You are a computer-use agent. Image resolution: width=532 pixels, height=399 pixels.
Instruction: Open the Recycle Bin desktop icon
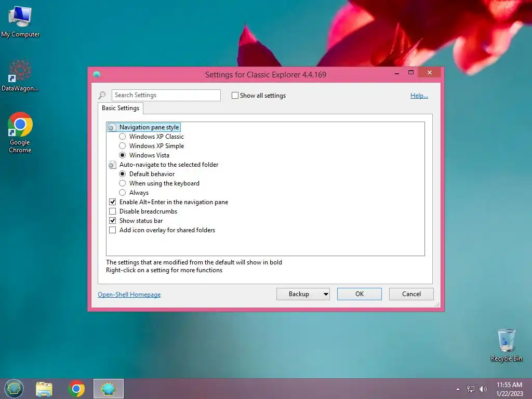pos(506,345)
